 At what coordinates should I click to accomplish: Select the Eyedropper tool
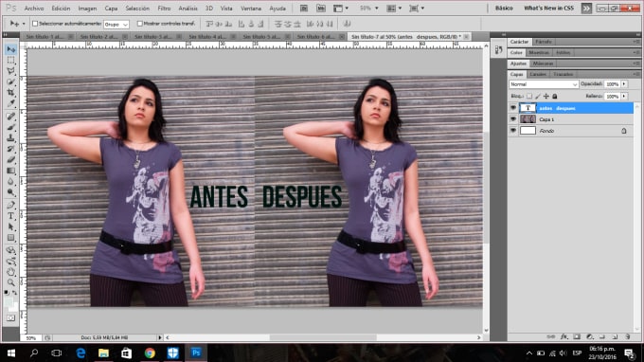tap(10, 102)
